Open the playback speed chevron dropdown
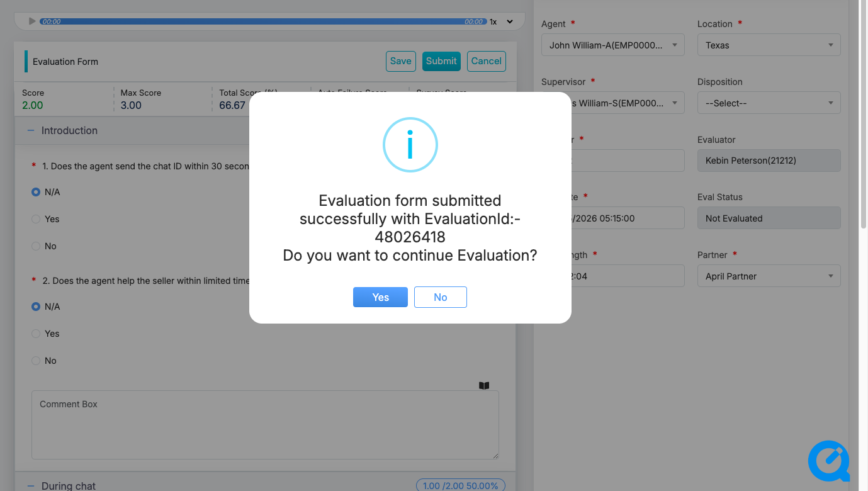Image resolution: width=868 pixels, height=491 pixels. coord(510,21)
